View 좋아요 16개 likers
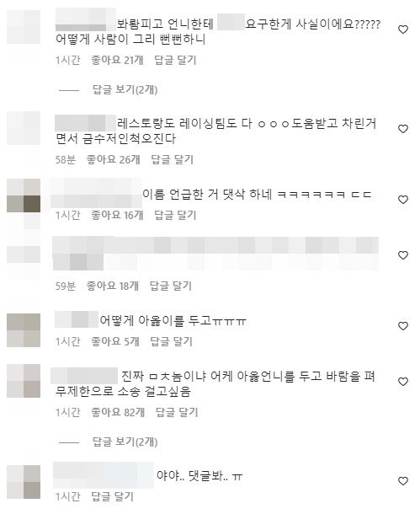Viewport: 420px width, 514px height. tap(117, 215)
